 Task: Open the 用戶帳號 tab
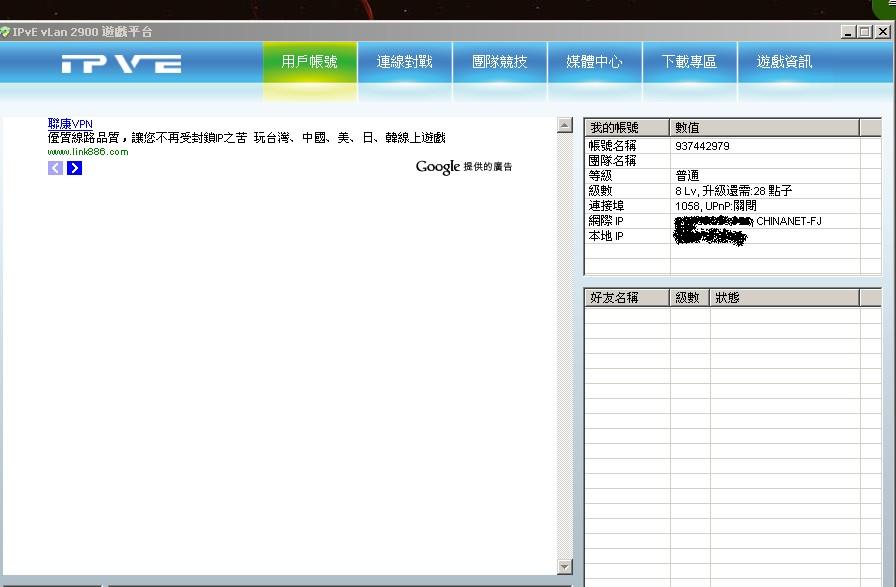pos(309,62)
